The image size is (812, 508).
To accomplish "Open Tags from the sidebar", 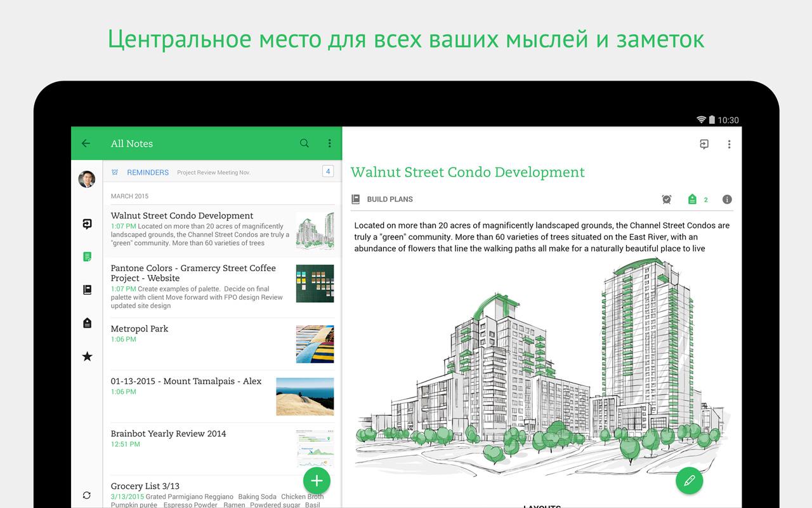I will click(87, 323).
